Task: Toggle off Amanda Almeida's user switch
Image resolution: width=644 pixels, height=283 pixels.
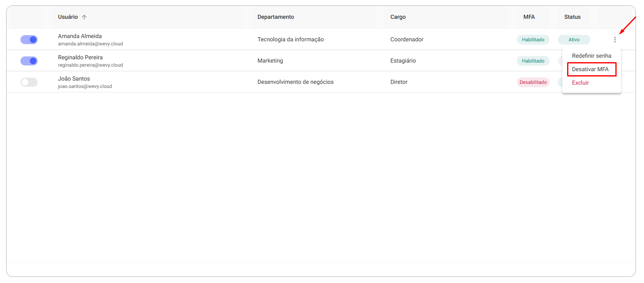Action: (29, 40)
